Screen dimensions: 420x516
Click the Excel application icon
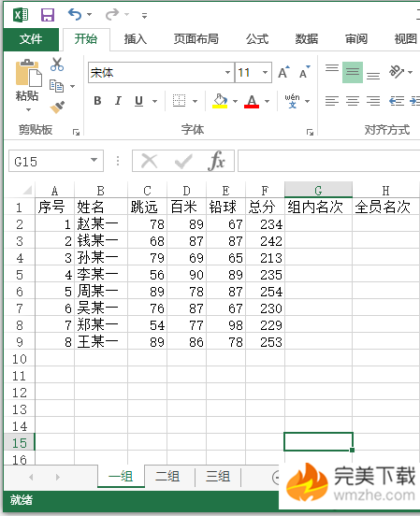(x=21, y=15)
